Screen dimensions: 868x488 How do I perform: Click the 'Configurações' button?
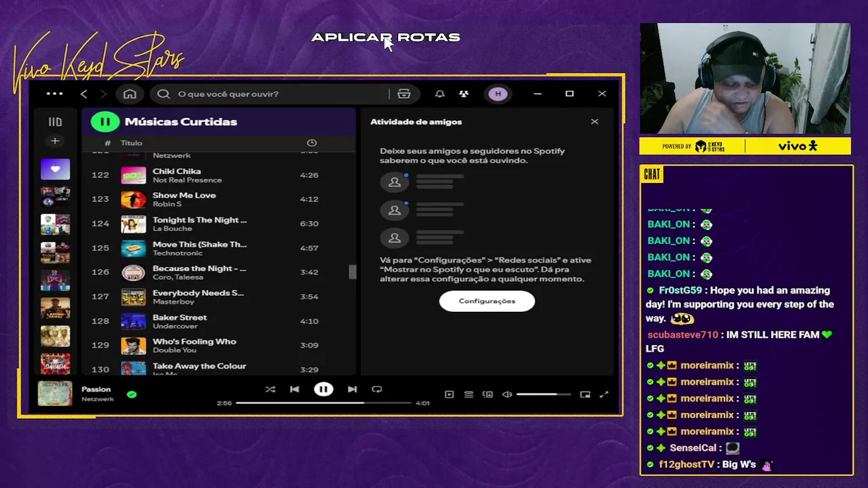point(487,301)
